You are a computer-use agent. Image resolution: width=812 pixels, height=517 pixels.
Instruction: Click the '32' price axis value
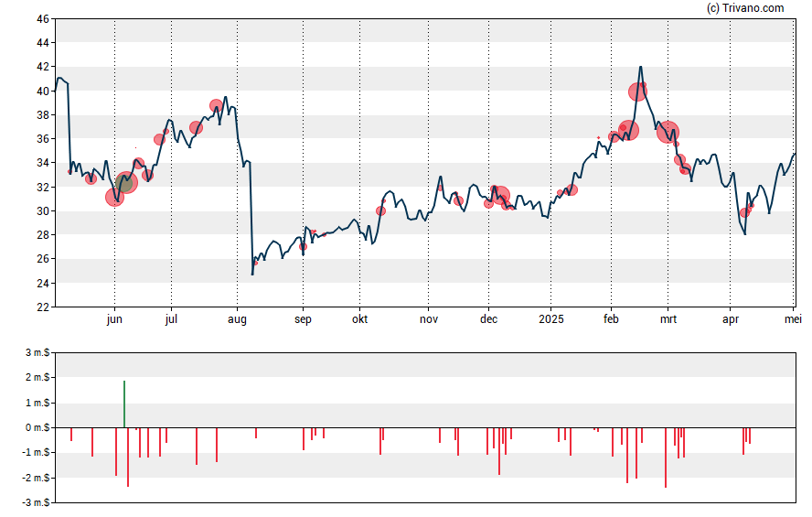click(43, 187)
